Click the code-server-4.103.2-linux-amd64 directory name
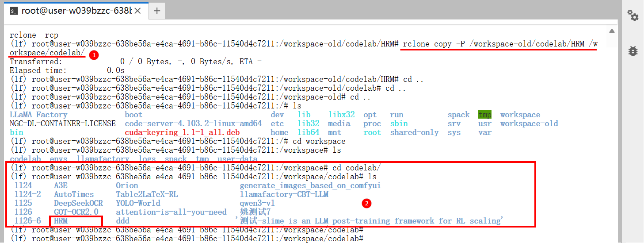Screen dimensions: 644x243 [x=193, y=123]
